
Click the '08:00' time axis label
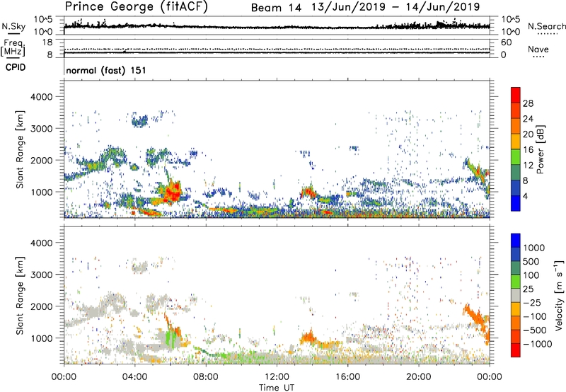[205, 377]
